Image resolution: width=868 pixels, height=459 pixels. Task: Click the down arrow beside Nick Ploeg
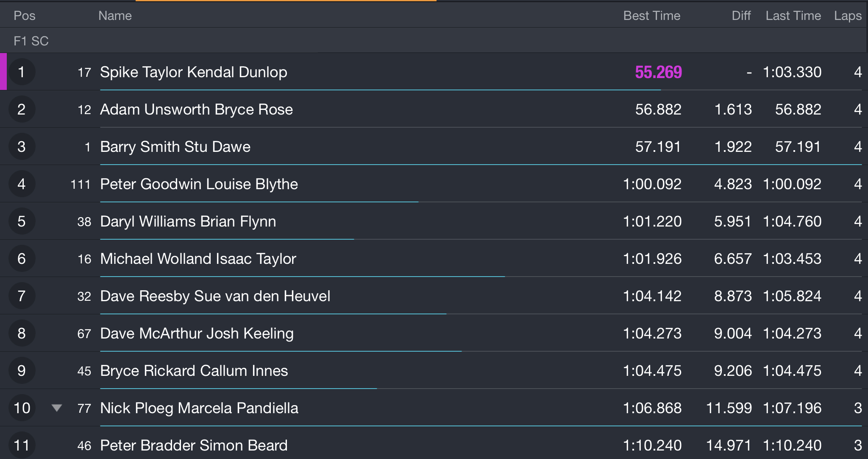pyautogui.click(x=57, y=408)
